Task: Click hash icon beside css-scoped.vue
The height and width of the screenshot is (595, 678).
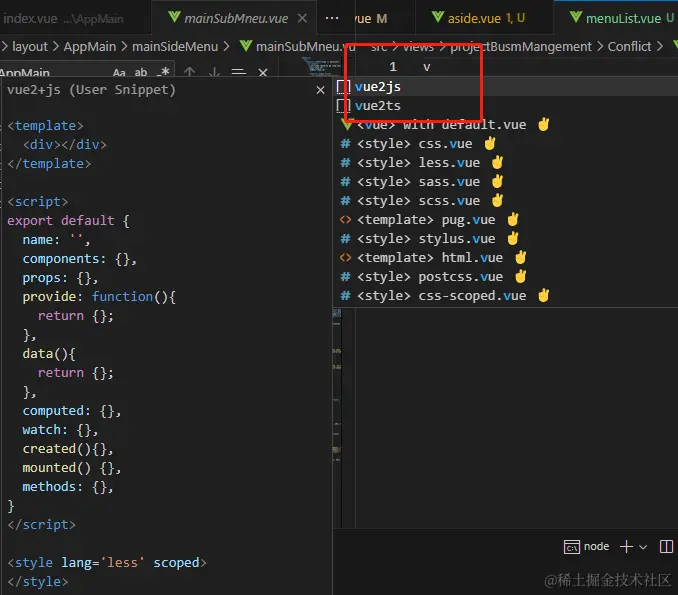Action: tap(345, 296)
